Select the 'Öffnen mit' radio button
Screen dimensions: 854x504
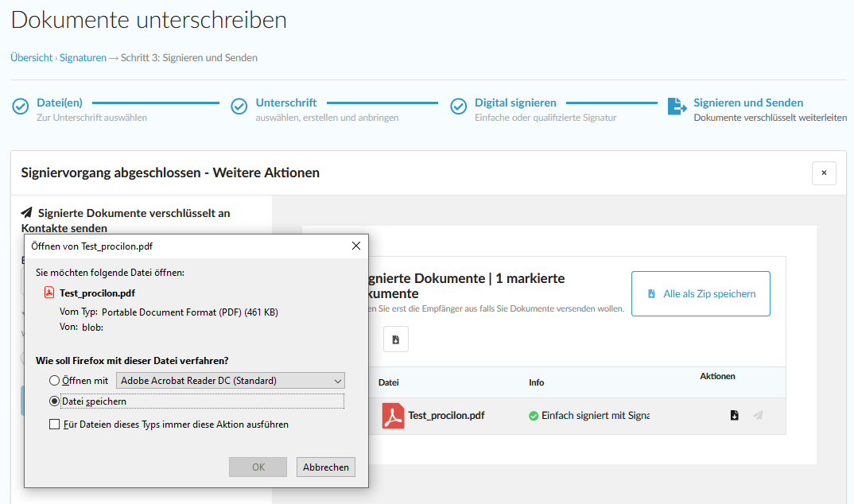(55, 381)
